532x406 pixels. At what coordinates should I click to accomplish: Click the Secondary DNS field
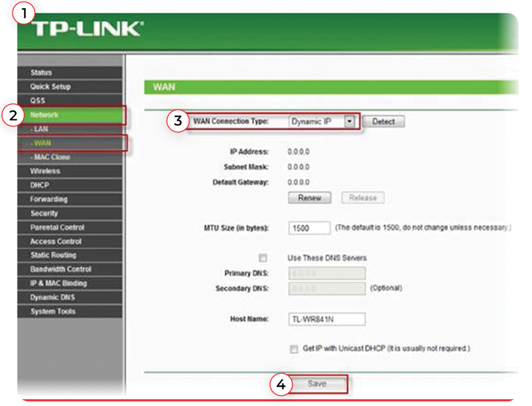(x=327, y=288)
